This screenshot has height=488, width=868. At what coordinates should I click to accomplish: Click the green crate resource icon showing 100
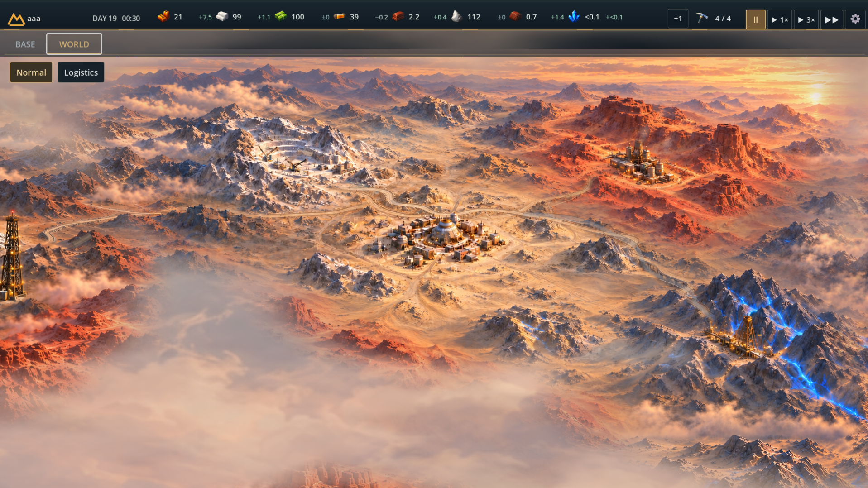click(281, 17)
